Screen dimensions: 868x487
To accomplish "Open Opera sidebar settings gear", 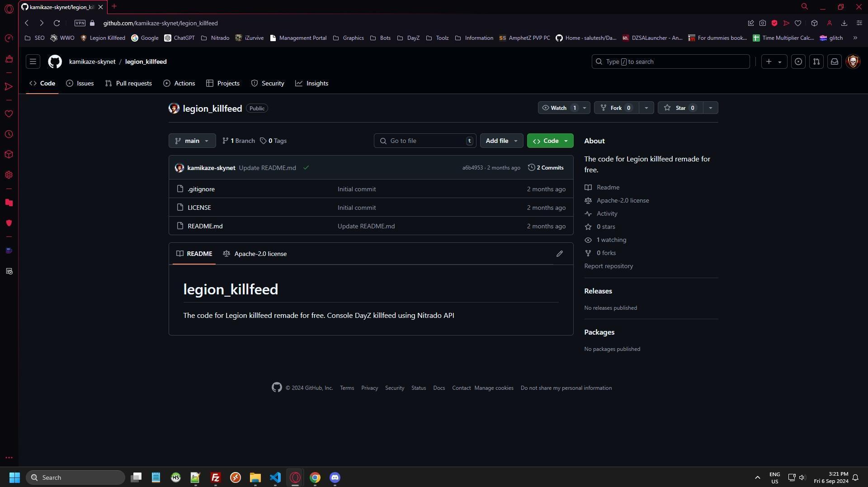I will [9, 175].
